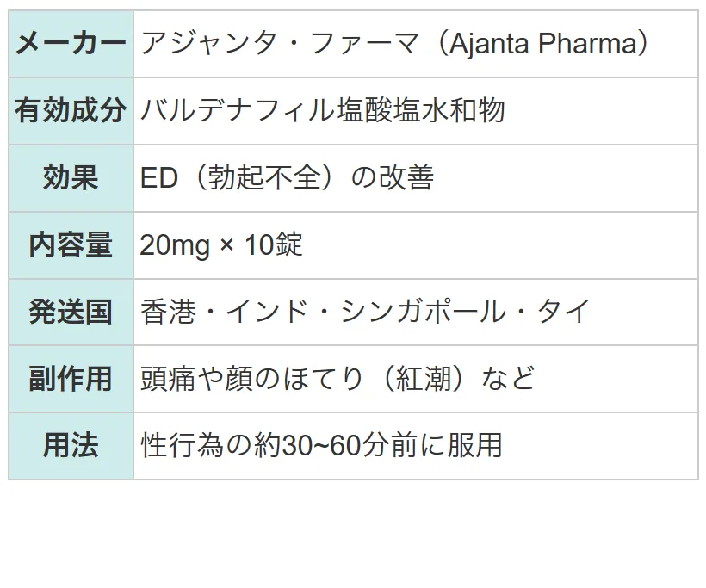
Task: Click the word シンガポール in shipping row
Action: pos(423,312)
